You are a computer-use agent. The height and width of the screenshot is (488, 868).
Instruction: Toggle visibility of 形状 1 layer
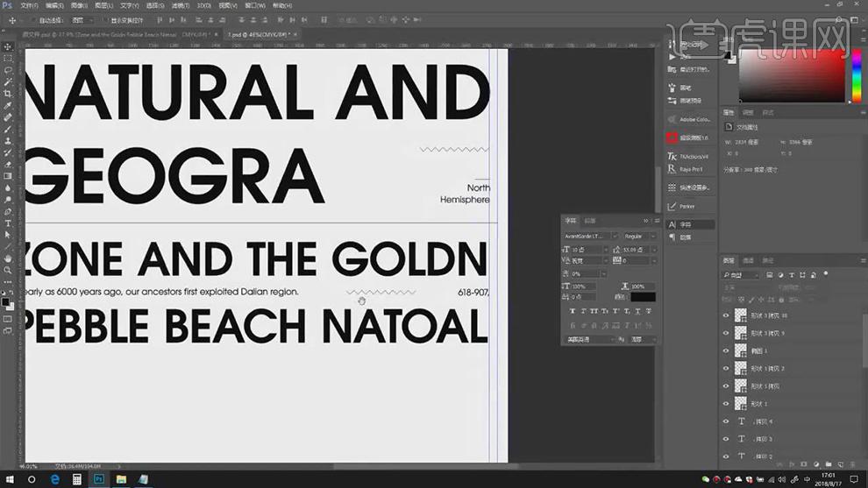pos(726,404)
